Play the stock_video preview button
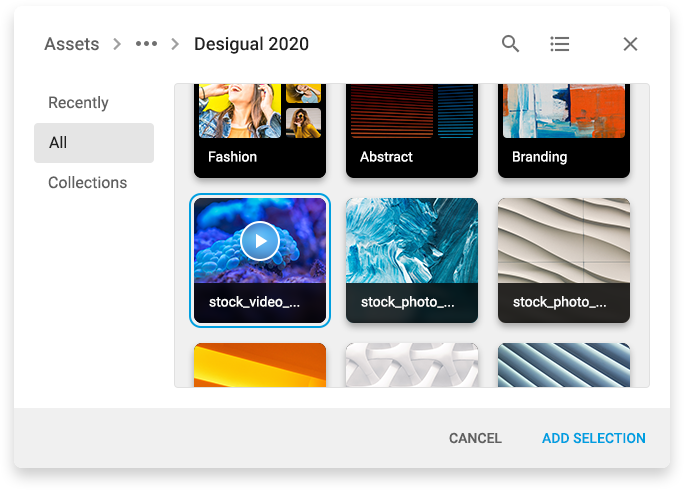Screen dimensions: 684x490 260,241
